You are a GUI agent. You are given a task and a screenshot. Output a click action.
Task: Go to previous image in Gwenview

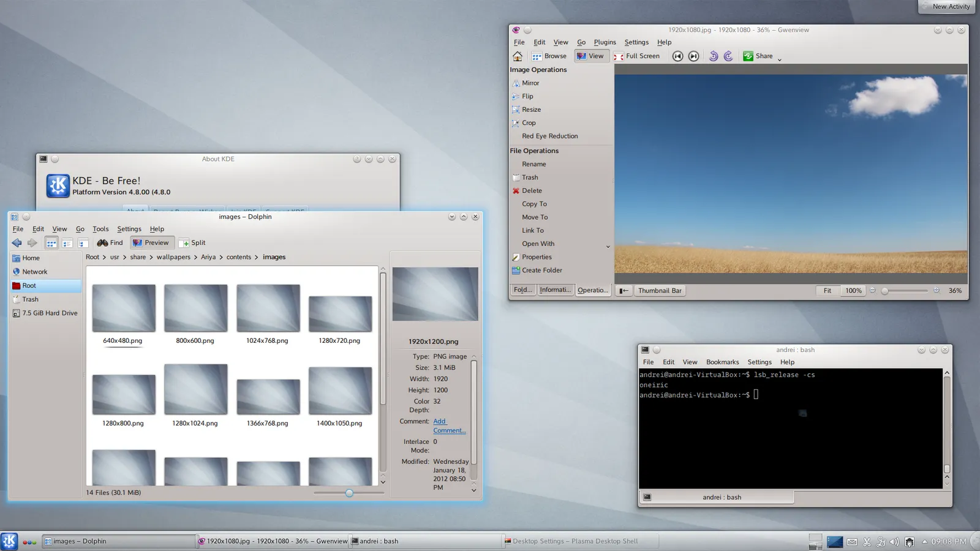coord(677,56)
